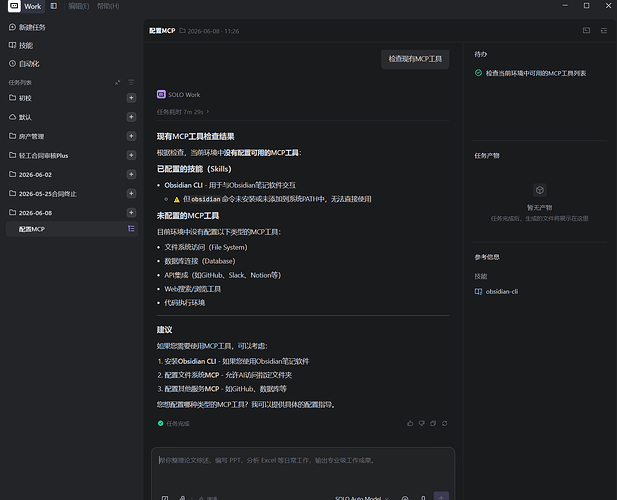This screenshot has width=617, height=500.
Task: Click the preview panel icon in the header
Action: click(x=586, y=30)
